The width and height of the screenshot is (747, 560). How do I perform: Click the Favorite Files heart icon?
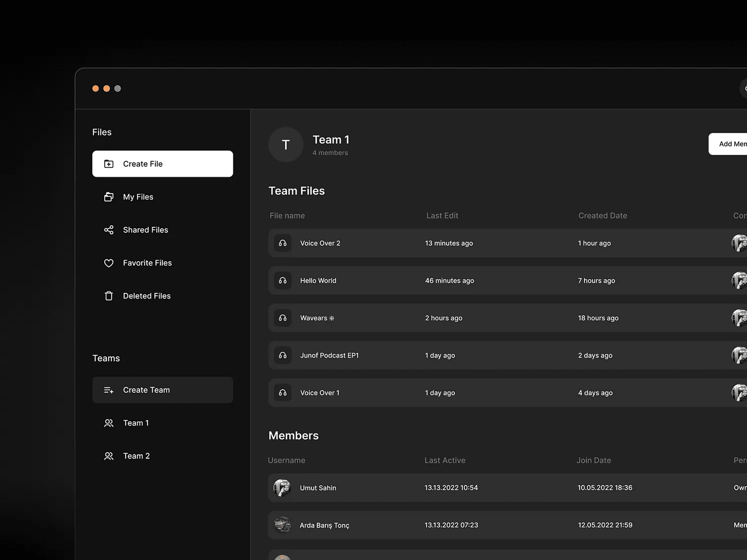click(109, 263)
